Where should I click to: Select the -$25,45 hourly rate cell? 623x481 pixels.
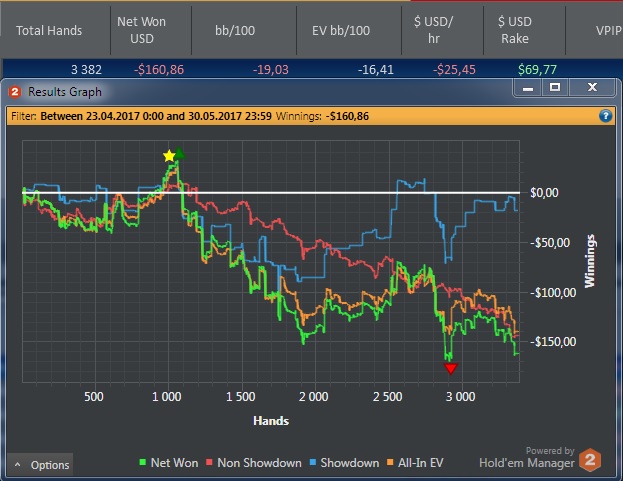pyautogui.click(x=454, y=70)
